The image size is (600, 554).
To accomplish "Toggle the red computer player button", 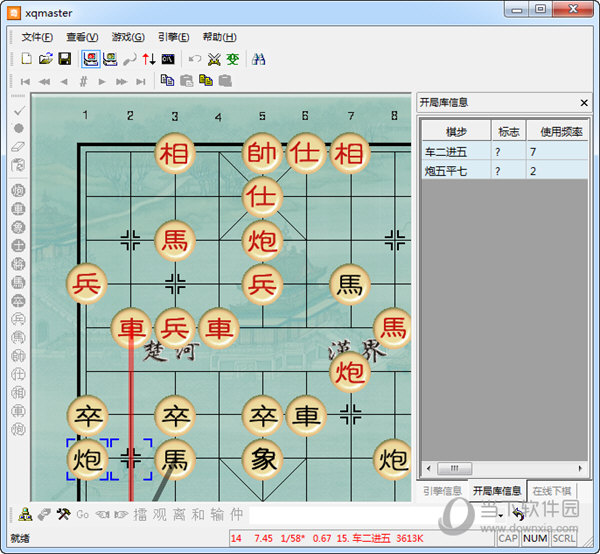I will (x=90, y=59).
